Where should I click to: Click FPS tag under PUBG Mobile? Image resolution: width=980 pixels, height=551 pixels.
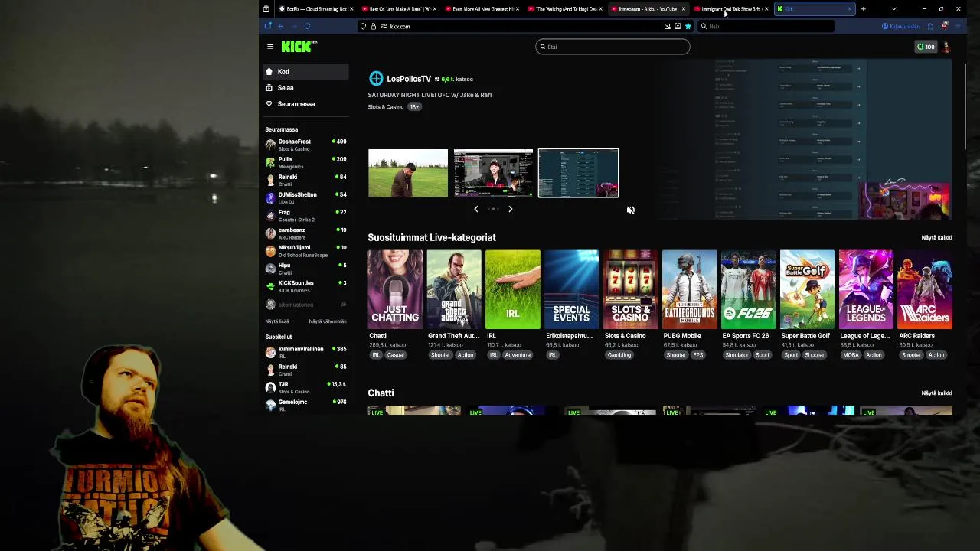(697, 355)
